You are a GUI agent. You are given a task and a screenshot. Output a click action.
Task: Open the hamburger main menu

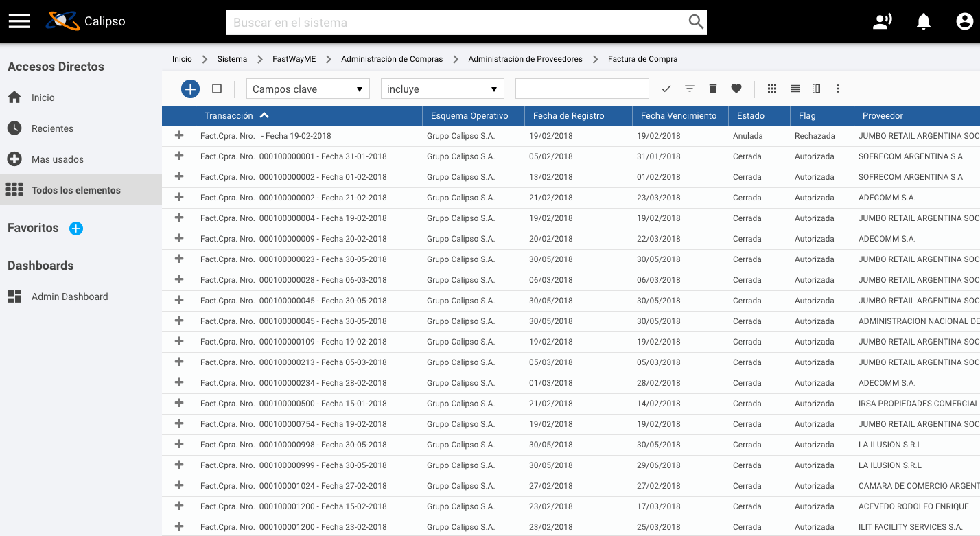coord(19,21)
